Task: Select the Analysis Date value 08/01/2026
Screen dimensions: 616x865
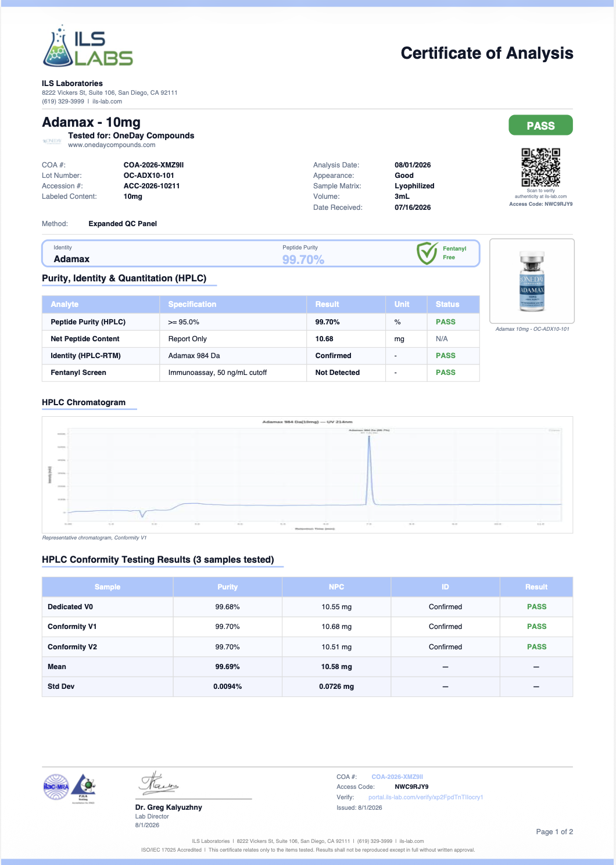Action: (x=413, y=165)
